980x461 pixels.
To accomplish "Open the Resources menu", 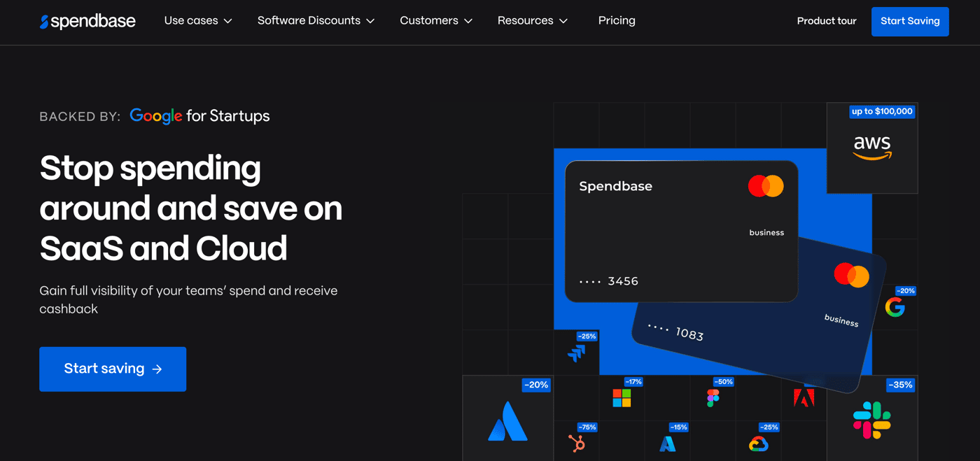I will coord(533,21).
